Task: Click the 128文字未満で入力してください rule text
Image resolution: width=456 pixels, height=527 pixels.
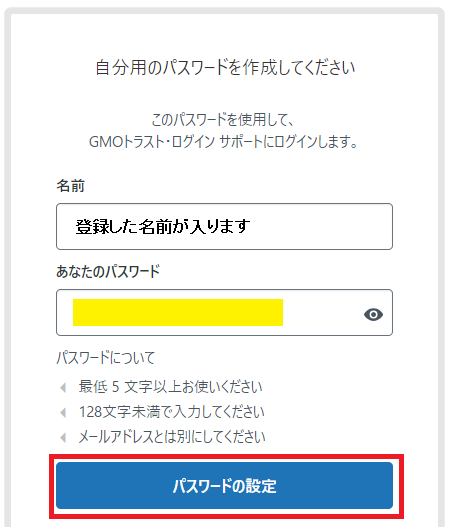Action: click(x=171, y=412)
